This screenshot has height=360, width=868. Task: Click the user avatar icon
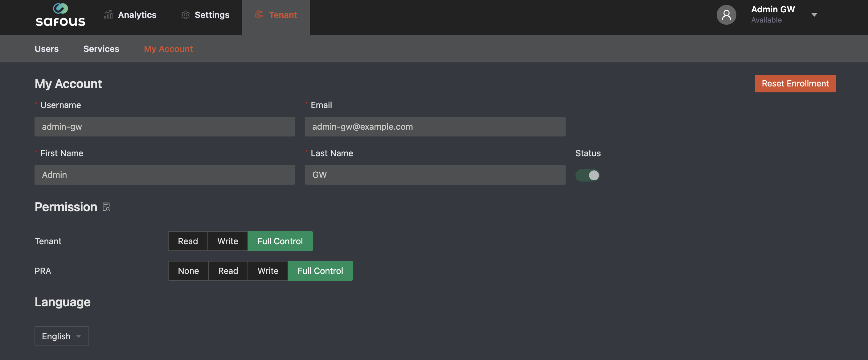tap(726, 15)
